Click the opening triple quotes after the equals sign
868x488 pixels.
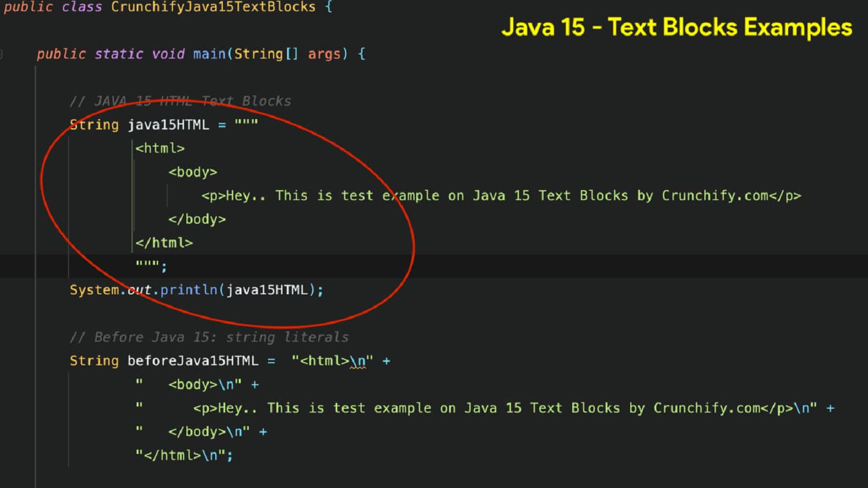click(247, 123)
